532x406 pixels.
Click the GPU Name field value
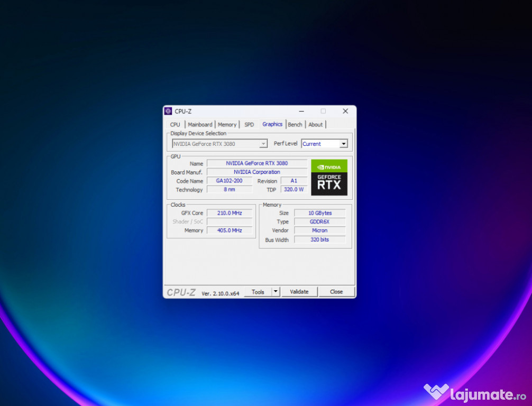(x=256, y=163)
